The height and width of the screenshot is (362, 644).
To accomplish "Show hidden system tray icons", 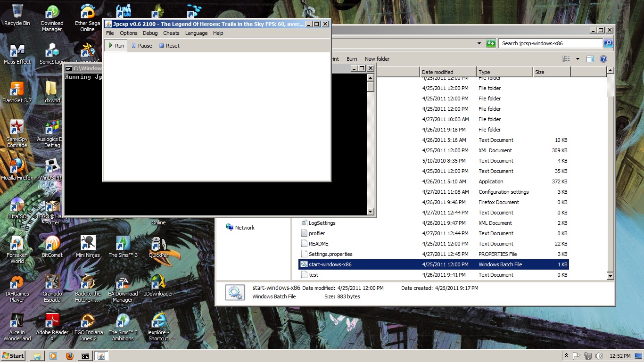I will tap(566, 356).
